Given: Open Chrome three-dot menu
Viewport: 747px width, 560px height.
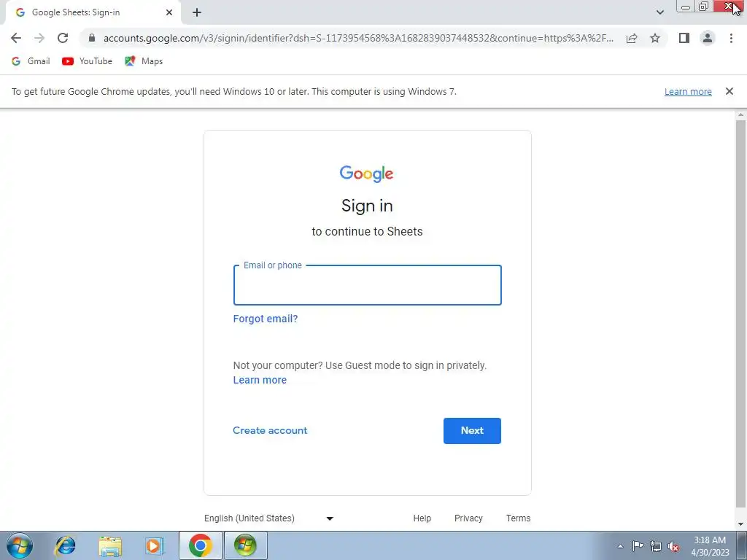Looking at the screenshot, I should click(x=731, y=38).
